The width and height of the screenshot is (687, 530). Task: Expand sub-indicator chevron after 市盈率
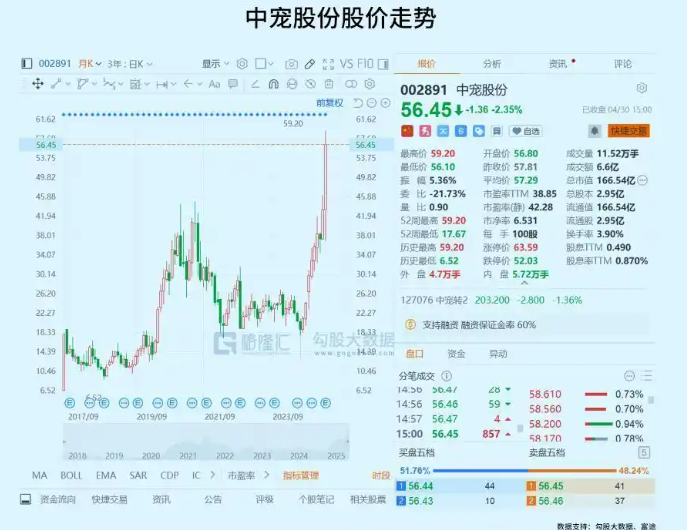(266, 475)
